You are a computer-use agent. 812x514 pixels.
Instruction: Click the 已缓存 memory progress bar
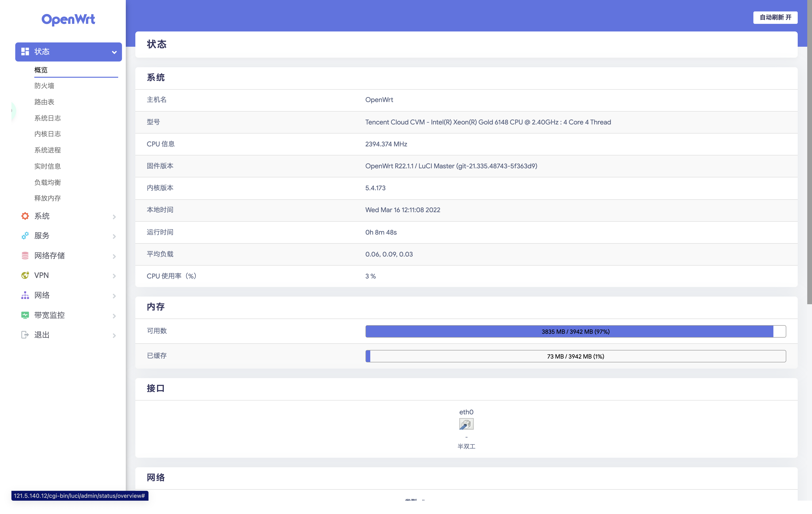[576, 356]
